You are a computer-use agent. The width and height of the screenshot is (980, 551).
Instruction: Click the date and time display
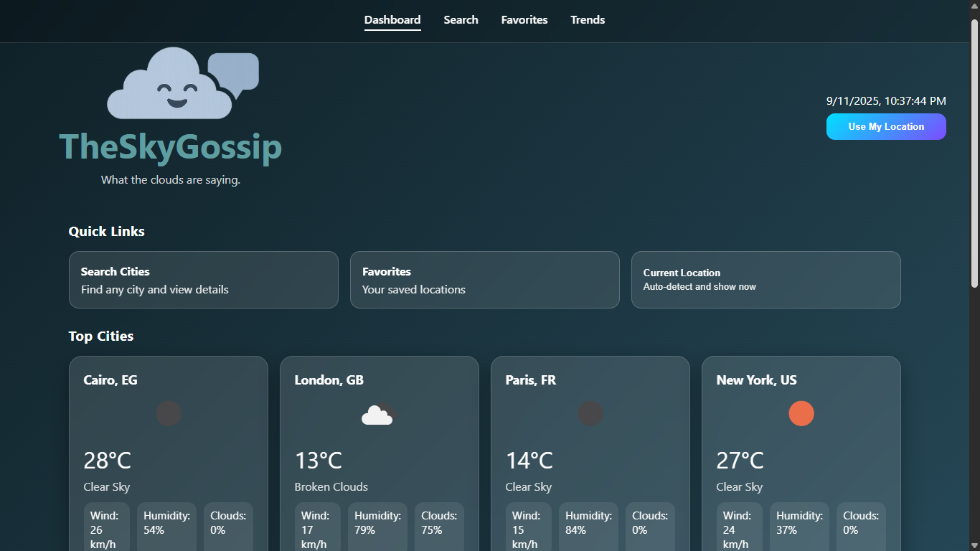pos(886,100)
